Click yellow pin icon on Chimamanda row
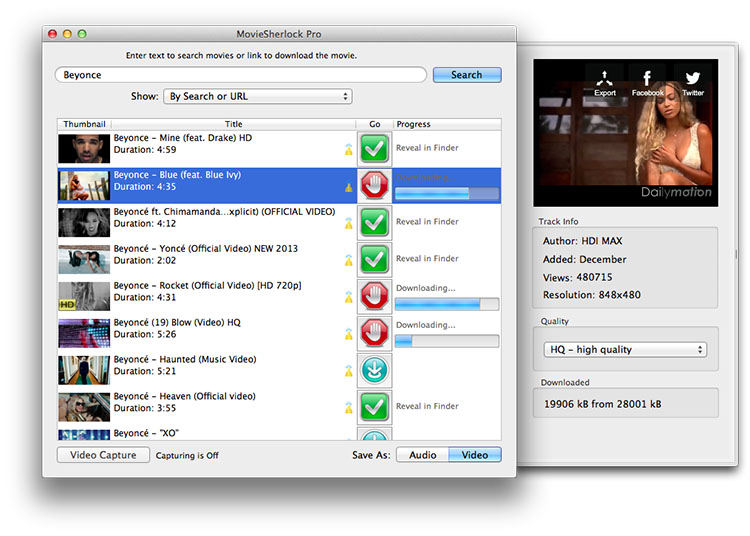This screenshot has width=750, height=536. pos(349,223)
